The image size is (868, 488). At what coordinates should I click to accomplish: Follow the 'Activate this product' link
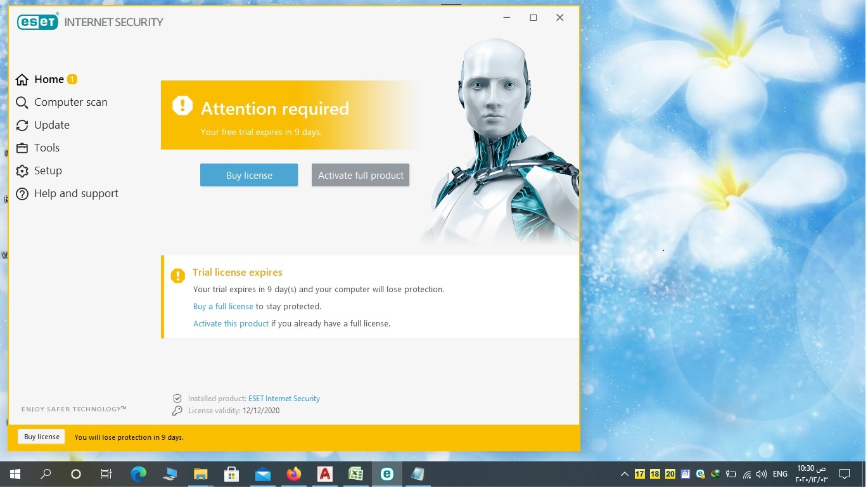[x=231, y=323]
